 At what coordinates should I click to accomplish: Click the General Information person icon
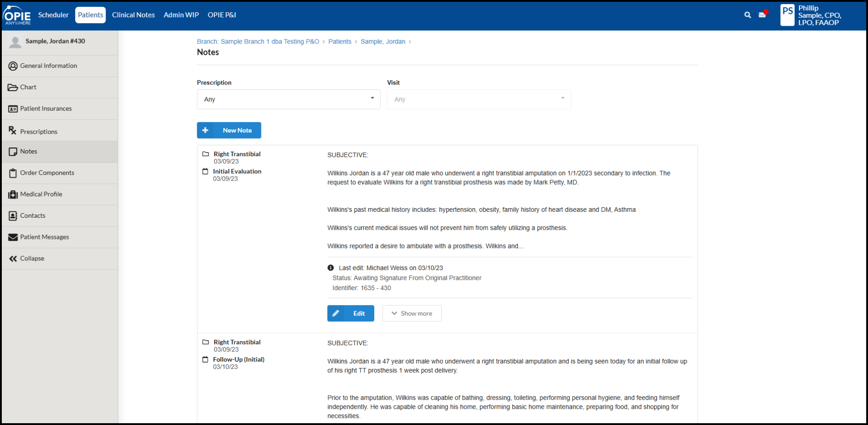point(13,66)
